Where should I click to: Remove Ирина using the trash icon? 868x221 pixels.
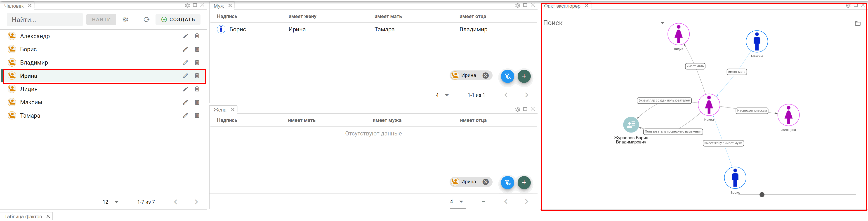pos(197,76)
